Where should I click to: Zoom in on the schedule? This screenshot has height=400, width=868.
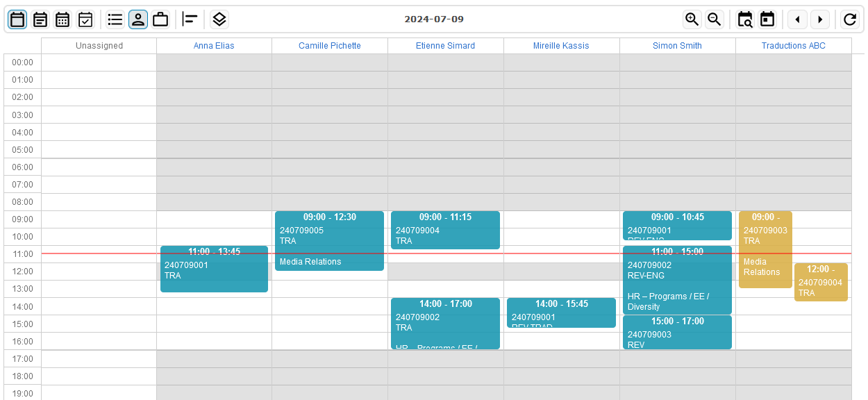tap(692, 19)
